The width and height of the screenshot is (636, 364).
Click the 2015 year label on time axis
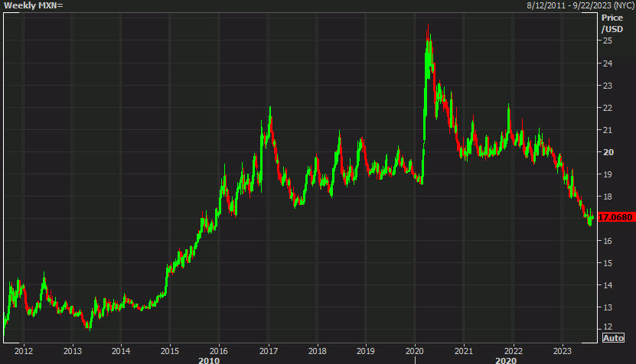170,351
